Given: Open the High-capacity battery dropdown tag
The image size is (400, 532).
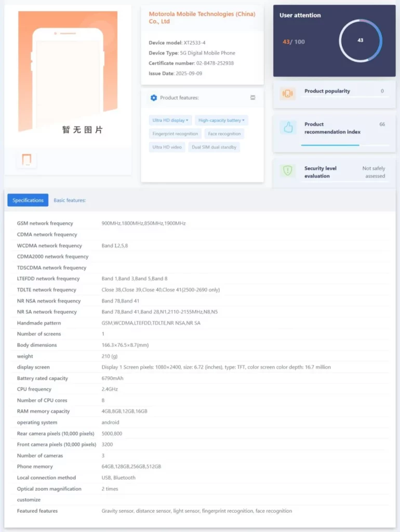Looking at the screenshot, I should pos(221,121).
